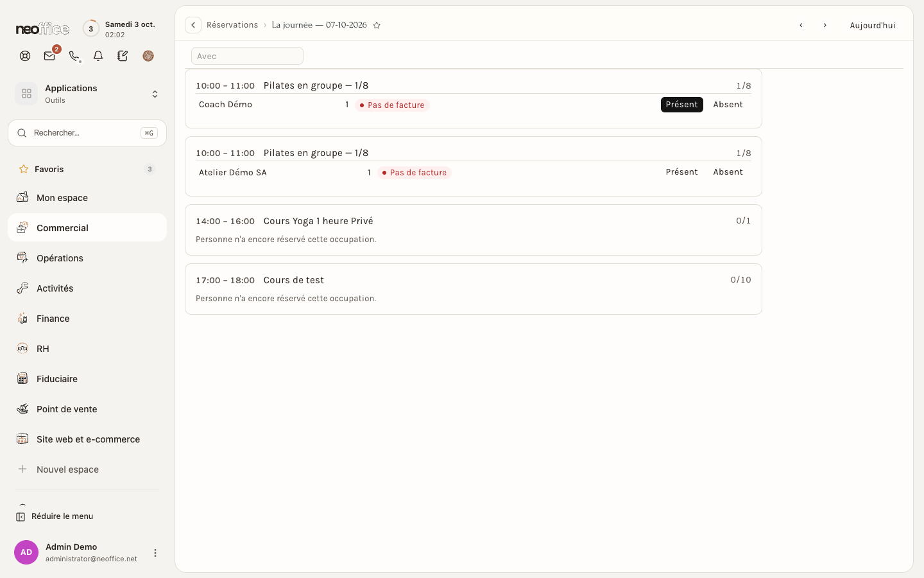Click the Réduire le menu icon
The height and width of the screenshot is (578, 924).
click(21, 516)
